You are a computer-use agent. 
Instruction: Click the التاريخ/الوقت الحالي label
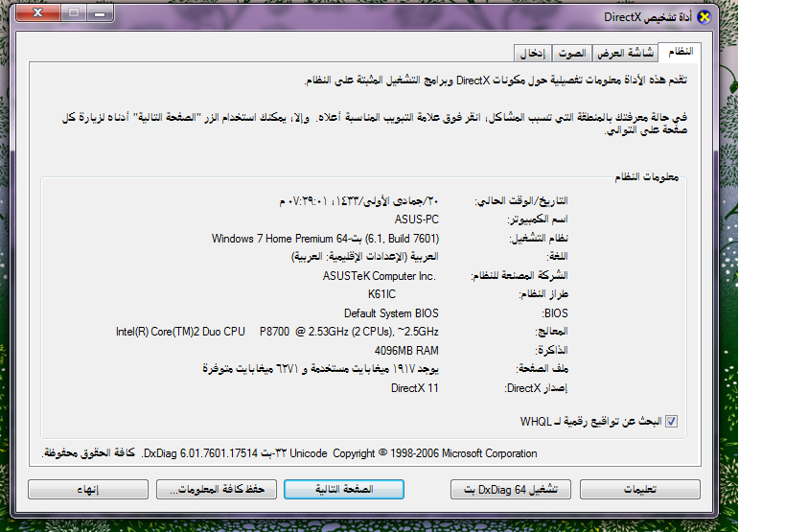(521, 201)
